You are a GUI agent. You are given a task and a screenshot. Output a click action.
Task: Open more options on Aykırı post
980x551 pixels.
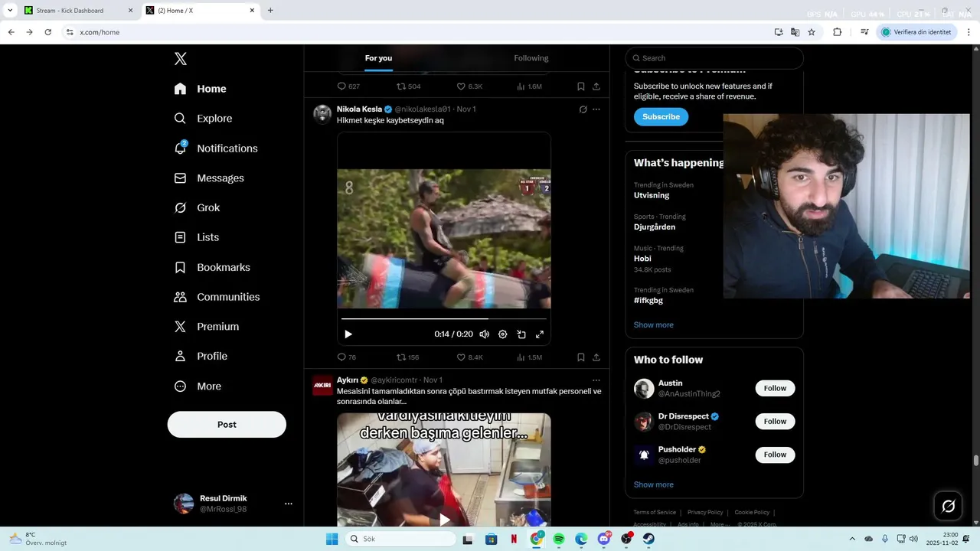point(596,380)
